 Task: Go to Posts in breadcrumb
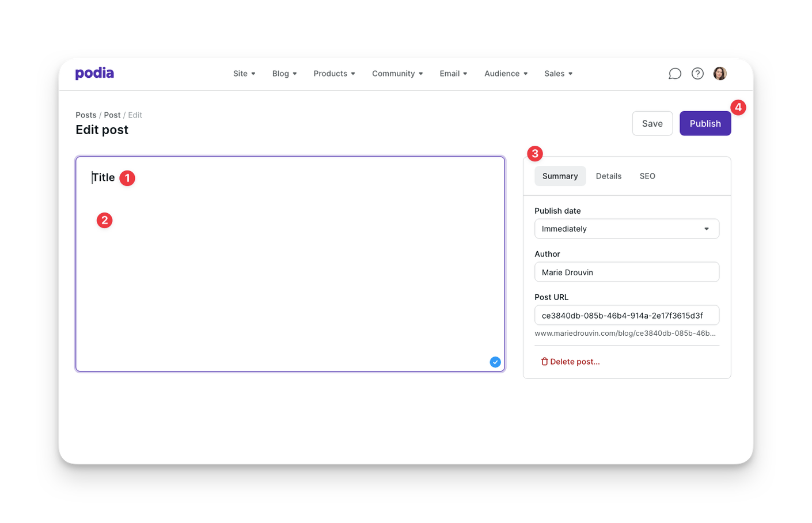tap(86, 115)
